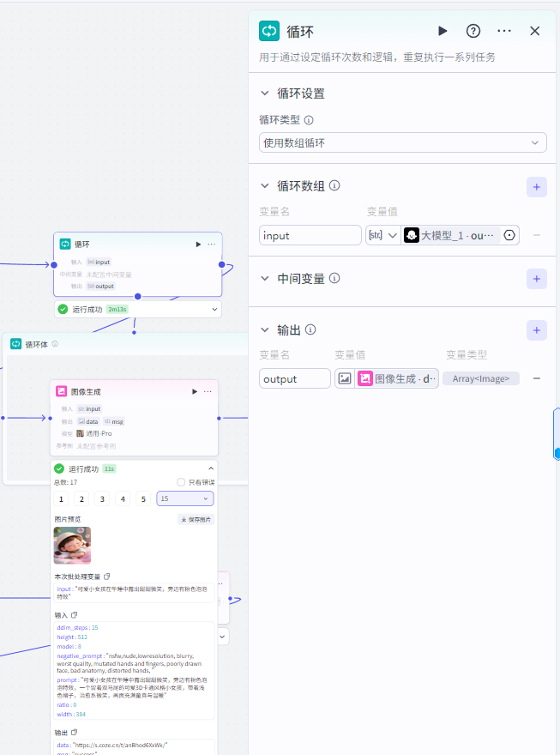The height and width of the screenshot is (755, 560).
Task: Remove the input loop array row
Action: coord(537,235)
